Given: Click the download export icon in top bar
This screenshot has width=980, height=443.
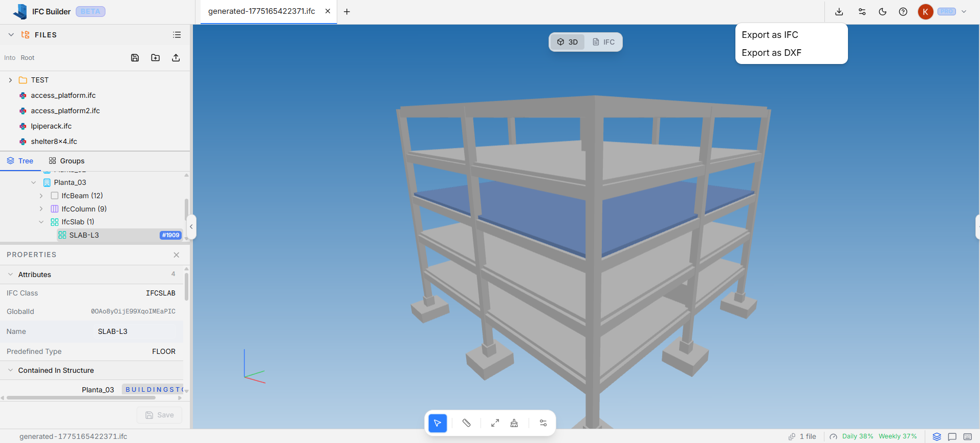Looking at the screenshot, I should pyautogui.click(x=839, y=12).
